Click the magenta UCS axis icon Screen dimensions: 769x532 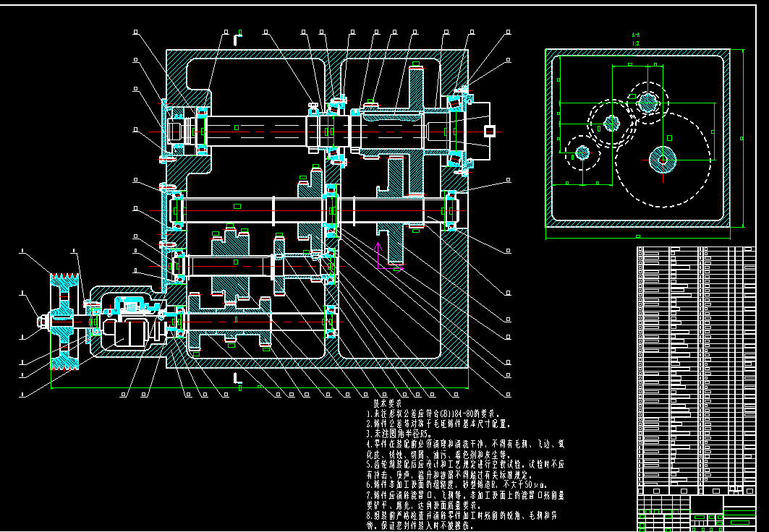pos(389,256)
